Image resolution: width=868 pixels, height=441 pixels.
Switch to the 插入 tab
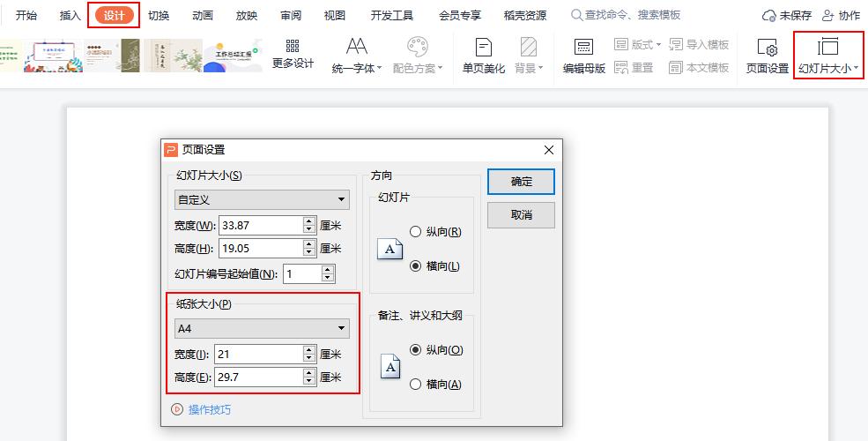(70, 16)
